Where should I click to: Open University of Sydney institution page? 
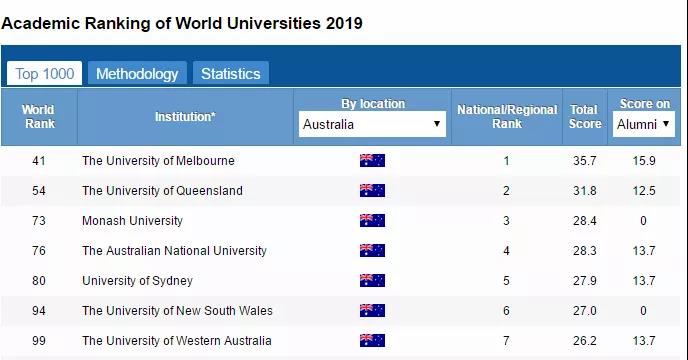point(137,281)
